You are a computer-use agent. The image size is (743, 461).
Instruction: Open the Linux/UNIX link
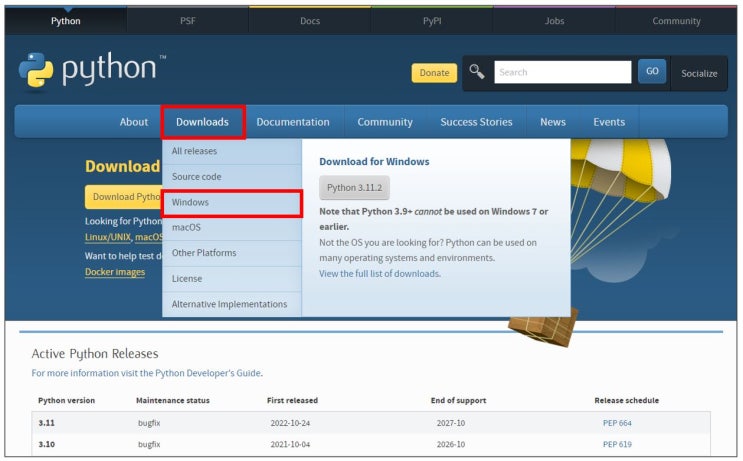coord(108,237)
